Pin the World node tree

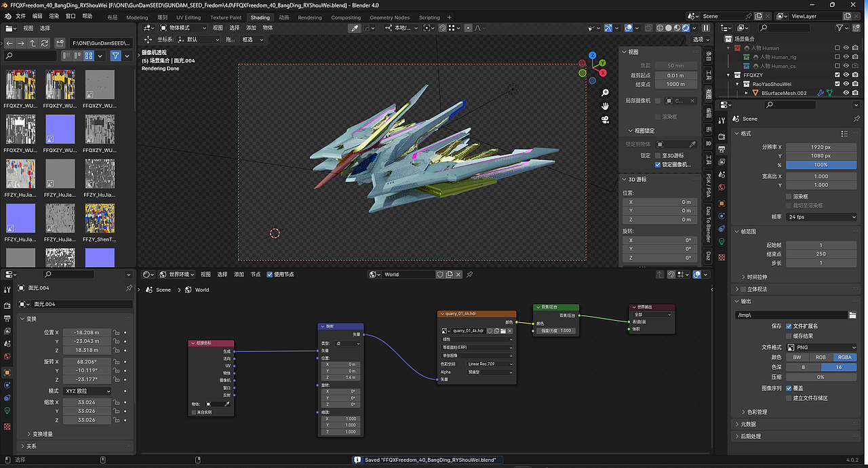(x=470, y=275)
